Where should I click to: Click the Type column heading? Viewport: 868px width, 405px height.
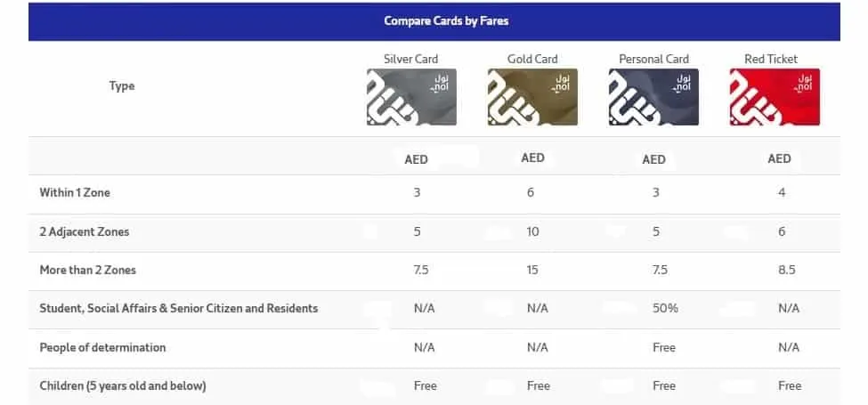[122, 85]
